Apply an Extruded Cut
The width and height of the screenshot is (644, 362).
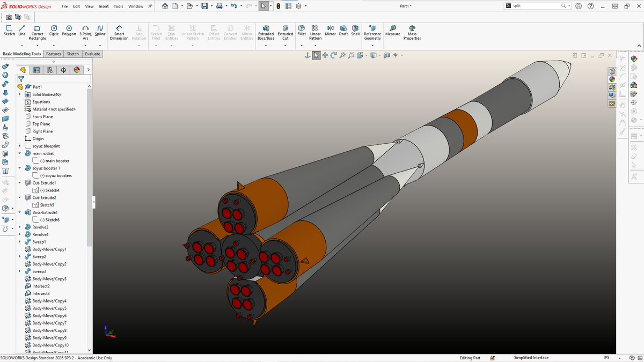(286, 32)
